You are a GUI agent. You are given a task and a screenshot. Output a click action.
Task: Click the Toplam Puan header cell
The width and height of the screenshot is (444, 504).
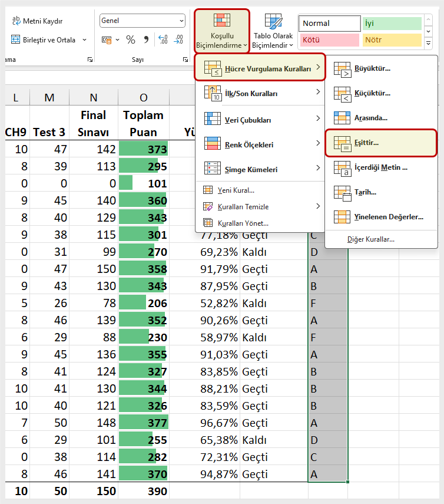(144, 123)
